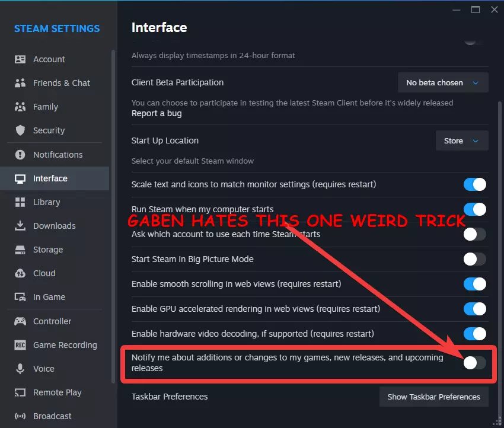Open Family settings section
504x428 pixels.
tap(55, 107)
